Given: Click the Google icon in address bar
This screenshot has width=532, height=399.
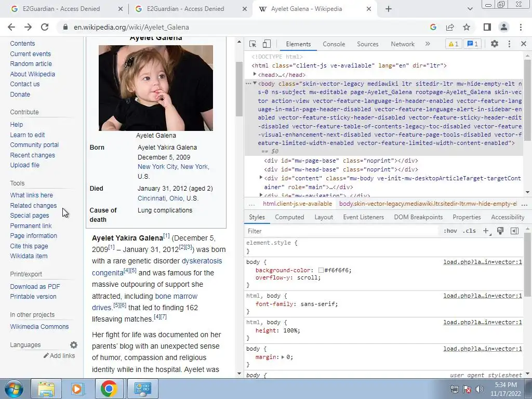Looking at the screenshot, I should pos(433,27).
